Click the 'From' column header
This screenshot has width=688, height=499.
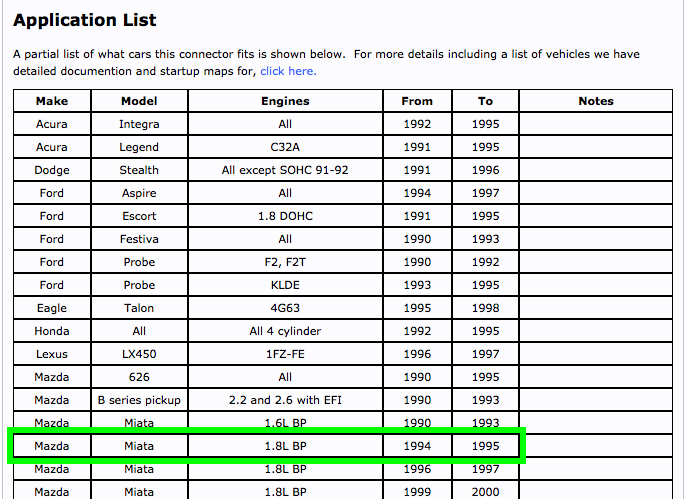[417, 101]
